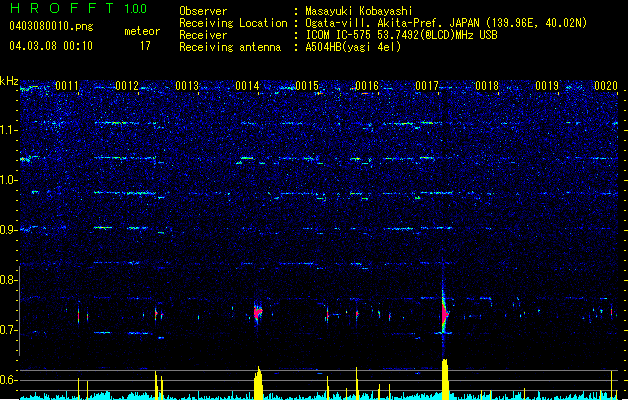Select the filename 0403080010.png

(51, 26)
